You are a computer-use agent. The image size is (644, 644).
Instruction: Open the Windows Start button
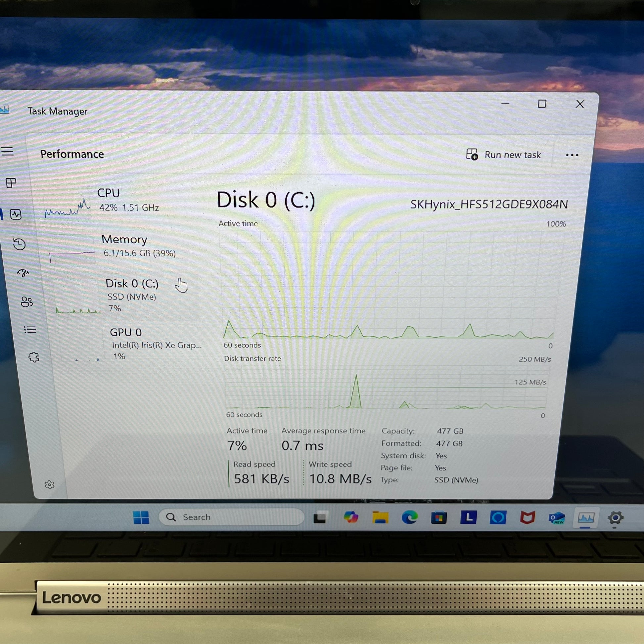[x=141, y=517]
